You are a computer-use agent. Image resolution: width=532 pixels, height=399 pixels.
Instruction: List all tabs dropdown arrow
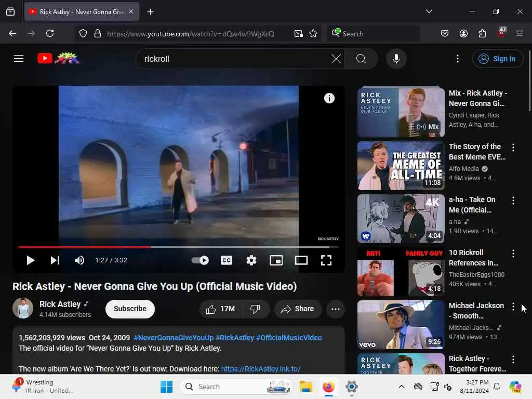429,11
